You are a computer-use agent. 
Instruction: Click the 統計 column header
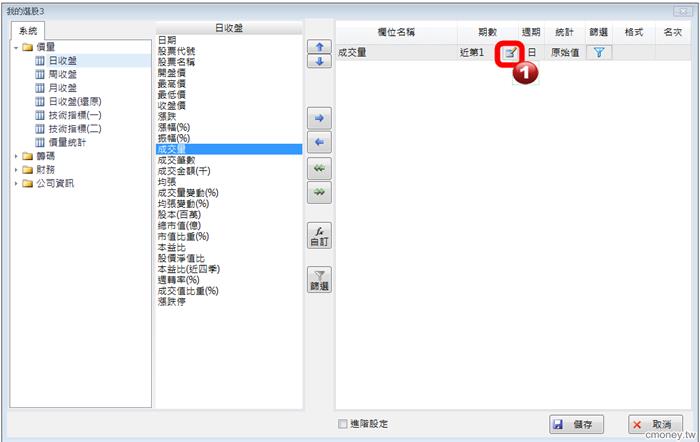point(564,32)
